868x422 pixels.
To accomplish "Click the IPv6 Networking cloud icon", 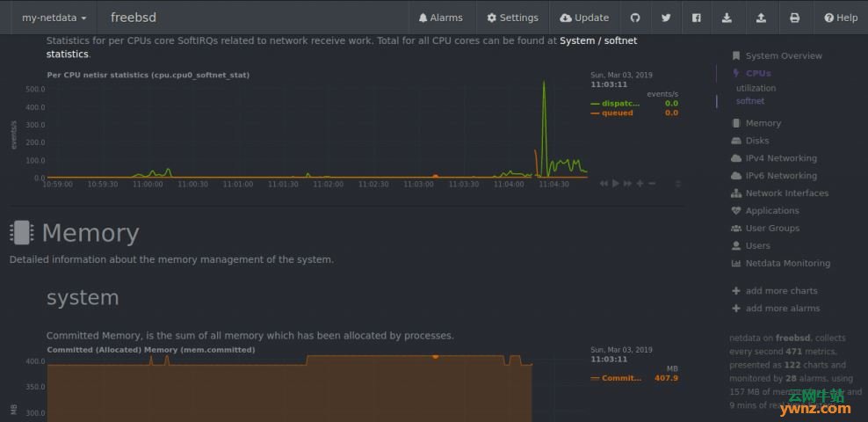I will tap(735, 176).
